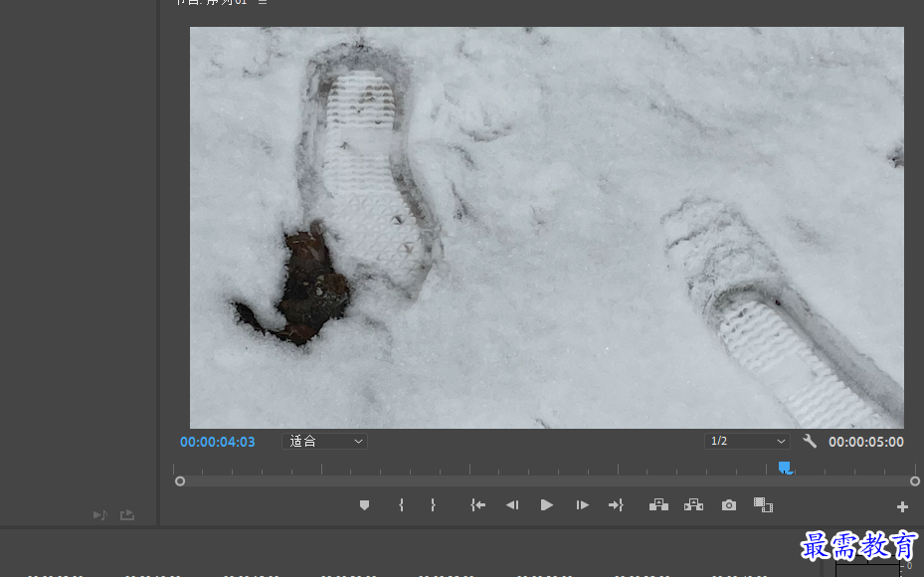Click the video preview frame
This screenshot has height=577, width=924.
tap(546, 228)
